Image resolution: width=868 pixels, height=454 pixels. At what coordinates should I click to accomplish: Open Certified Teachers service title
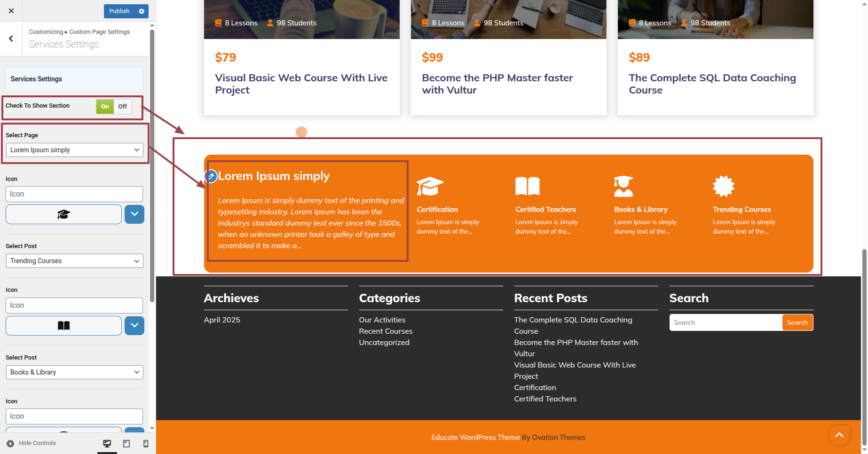545,210
